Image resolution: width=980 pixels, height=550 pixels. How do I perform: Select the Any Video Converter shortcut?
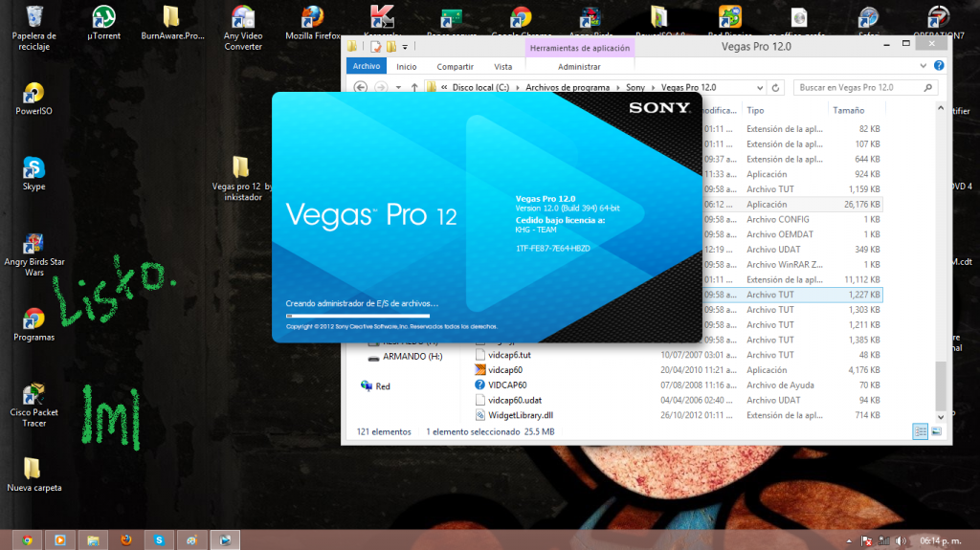pos(243,28)
